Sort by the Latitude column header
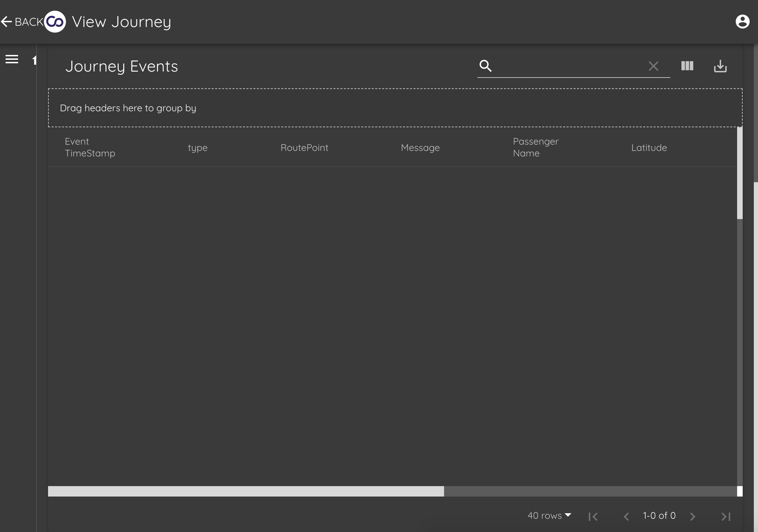This screenshot has height=532, width=758. coord(649,147)
